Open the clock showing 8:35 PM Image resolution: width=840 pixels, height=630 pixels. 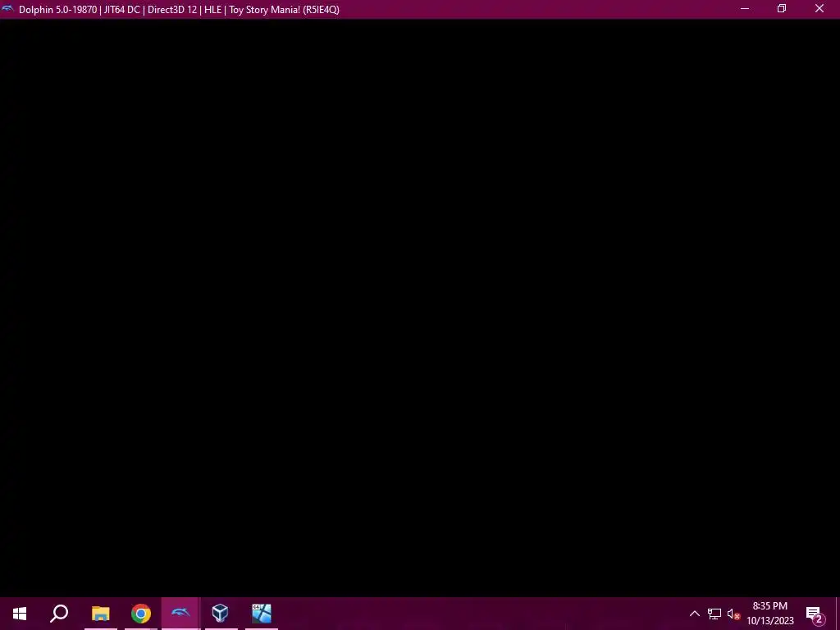[769, 614]
